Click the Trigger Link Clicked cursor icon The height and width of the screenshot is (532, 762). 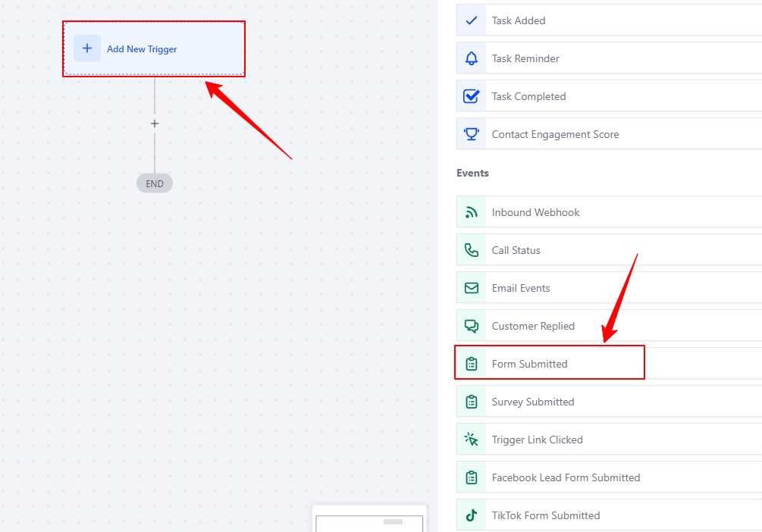coord(471,440)
